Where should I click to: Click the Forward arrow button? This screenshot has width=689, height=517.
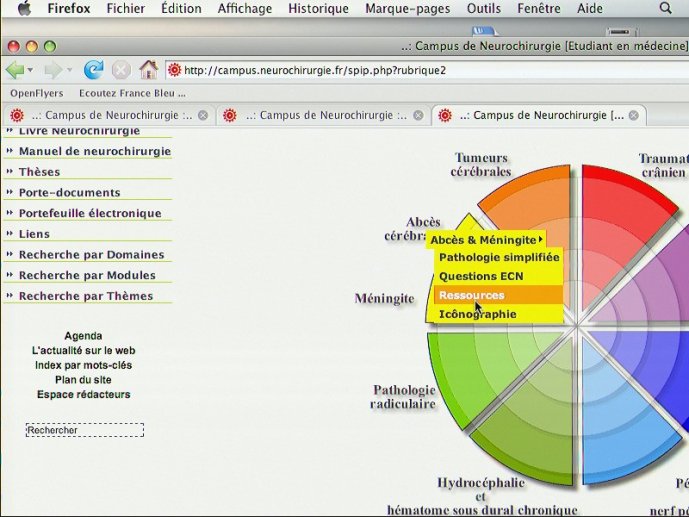click(53, 70)
